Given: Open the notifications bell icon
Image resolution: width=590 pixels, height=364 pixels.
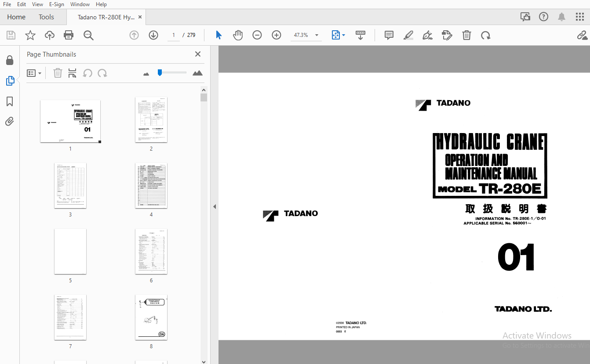Looking at the screenshot, I should click(x=561, y=17).
